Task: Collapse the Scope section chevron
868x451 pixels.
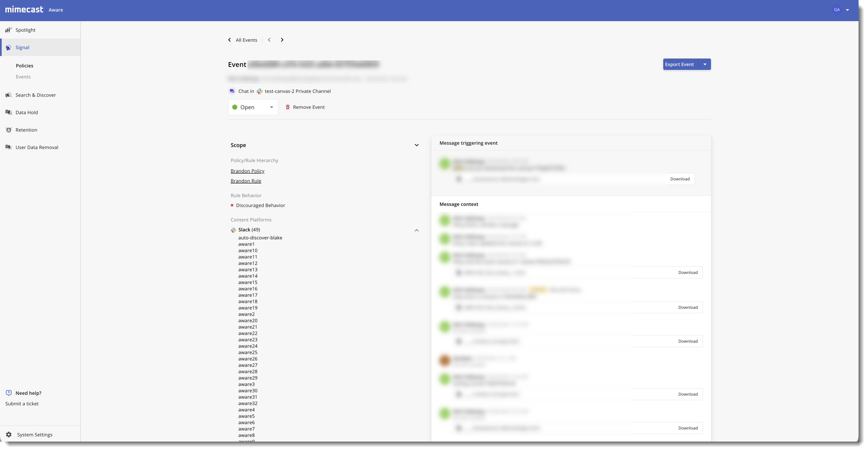Action: coord(416,145)
